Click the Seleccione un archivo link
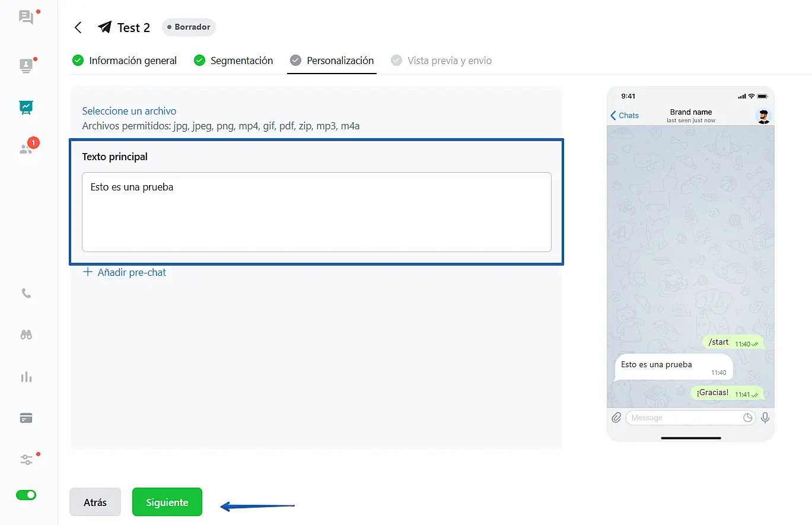The width and height of the screenshot is (812, 525). (x=129, y=111)
